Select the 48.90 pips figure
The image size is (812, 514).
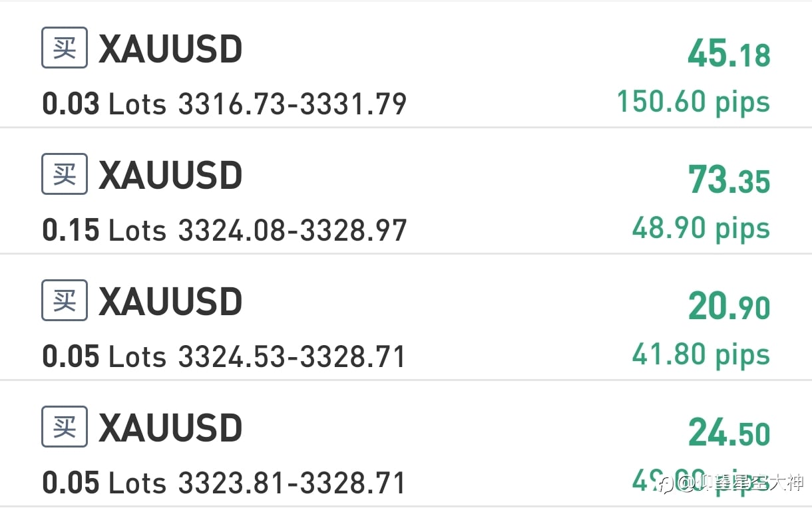701,228
